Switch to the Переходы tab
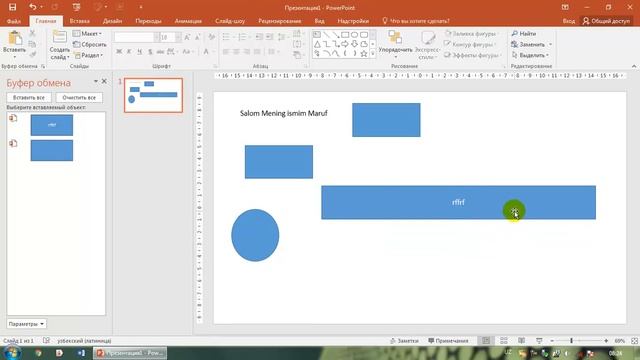The height and width of the screenshot is (360, 640). tap(148, 21)
